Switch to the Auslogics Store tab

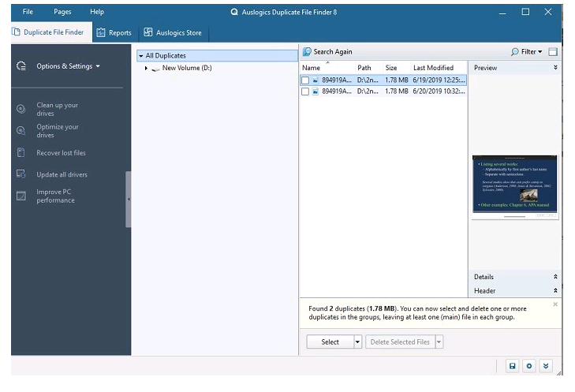tap(173, 32)
